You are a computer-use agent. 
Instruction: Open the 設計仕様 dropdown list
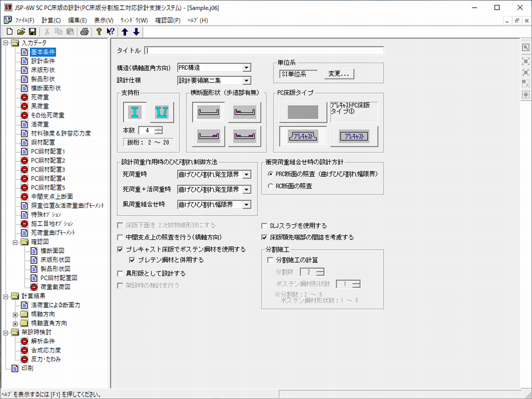pos(246,80)
